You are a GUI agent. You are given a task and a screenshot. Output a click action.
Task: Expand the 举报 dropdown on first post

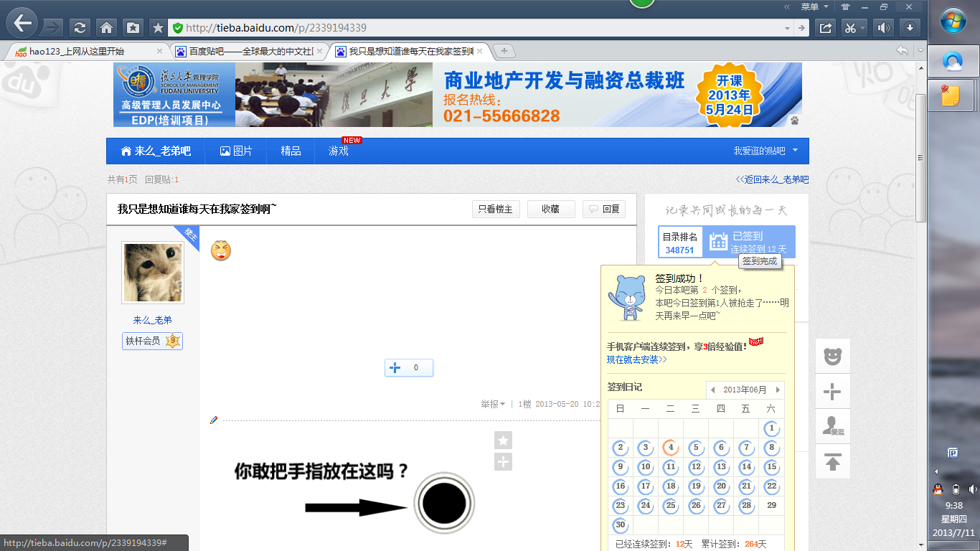(x=493, y=404)
